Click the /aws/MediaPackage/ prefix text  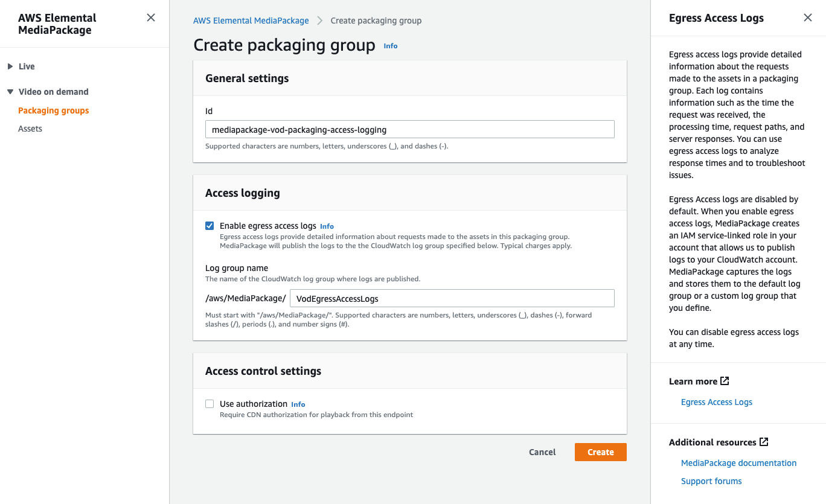pyautogui.click(x=246, y=298)
